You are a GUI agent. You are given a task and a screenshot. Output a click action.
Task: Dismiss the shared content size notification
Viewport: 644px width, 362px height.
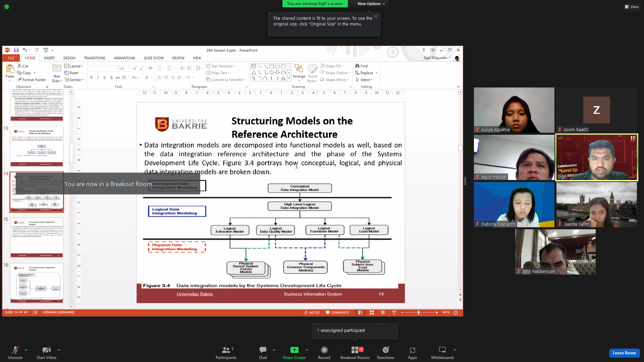click(376, 16)
